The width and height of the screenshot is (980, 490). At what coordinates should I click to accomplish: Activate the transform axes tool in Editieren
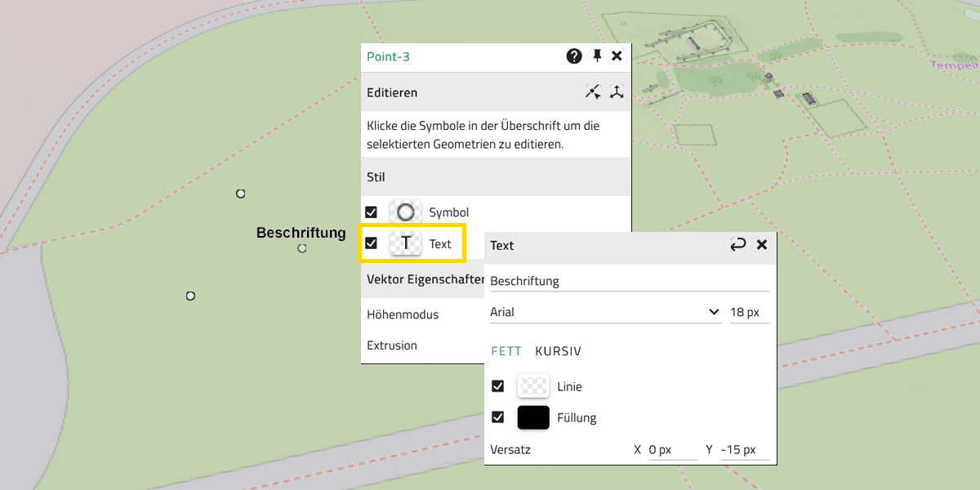click(617, 92)
